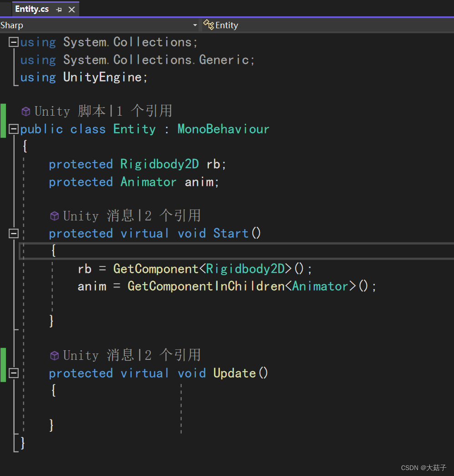Toggle a breakpoint on the anim assignment line
Image resolution: width=454 pixels, height=476 pixels.
(x=5, y=286)
